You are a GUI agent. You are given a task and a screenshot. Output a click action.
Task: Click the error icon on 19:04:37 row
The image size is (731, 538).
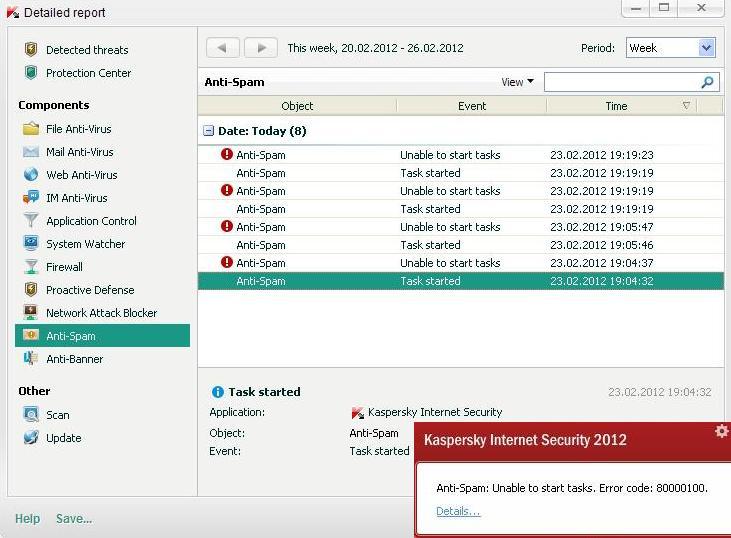click(x=227, y=262)
